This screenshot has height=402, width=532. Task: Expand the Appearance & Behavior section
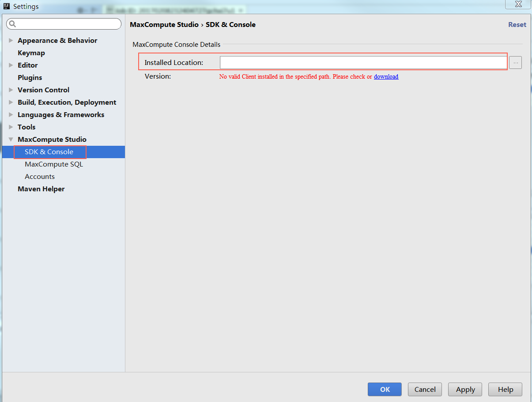11,41
